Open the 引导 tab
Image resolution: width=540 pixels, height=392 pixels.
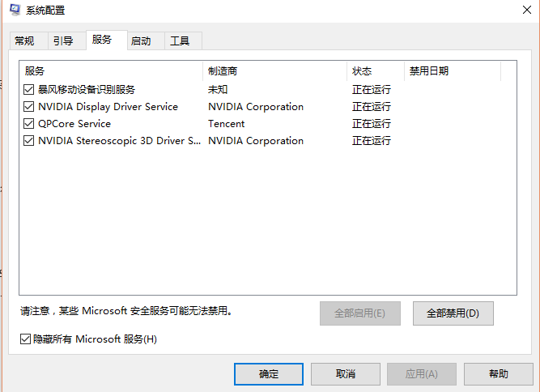pos(63,40)
